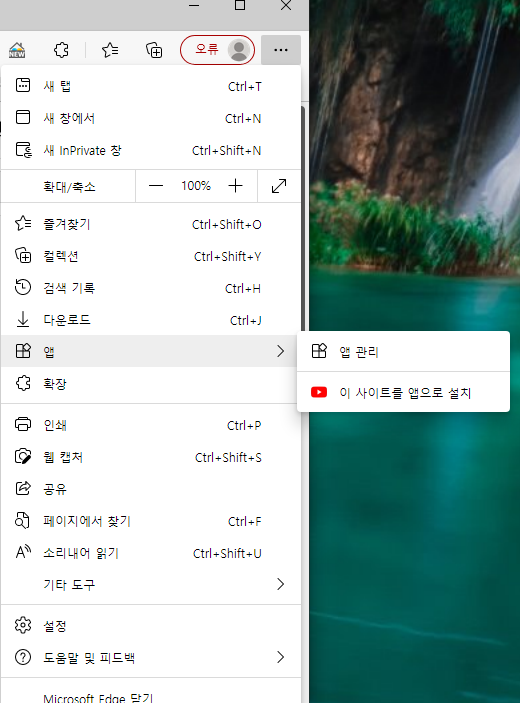The image size is (520, 703).
Task: Select 공유 share entry
Action: (x=151, y=489)
